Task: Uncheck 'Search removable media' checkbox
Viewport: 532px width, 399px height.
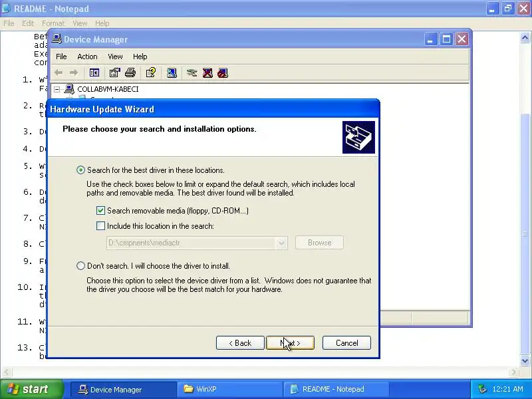Action: [x=101, y=210]
